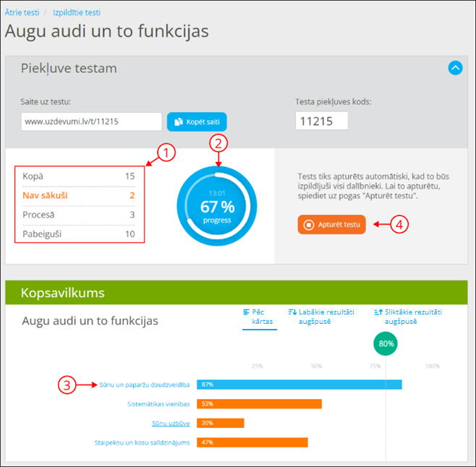The width and height of the screenshot is (476, 467).
Task: Click the Kopsavilkums green header
Action: tap(236, 293)
